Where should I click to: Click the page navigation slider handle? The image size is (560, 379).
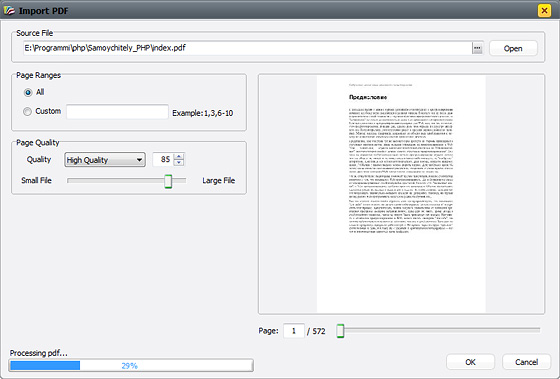click(x=340, y=331)
